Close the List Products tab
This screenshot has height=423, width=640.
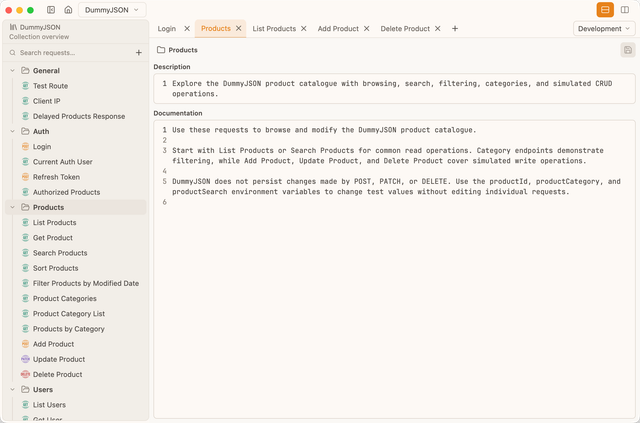click(x=304, y=29)
